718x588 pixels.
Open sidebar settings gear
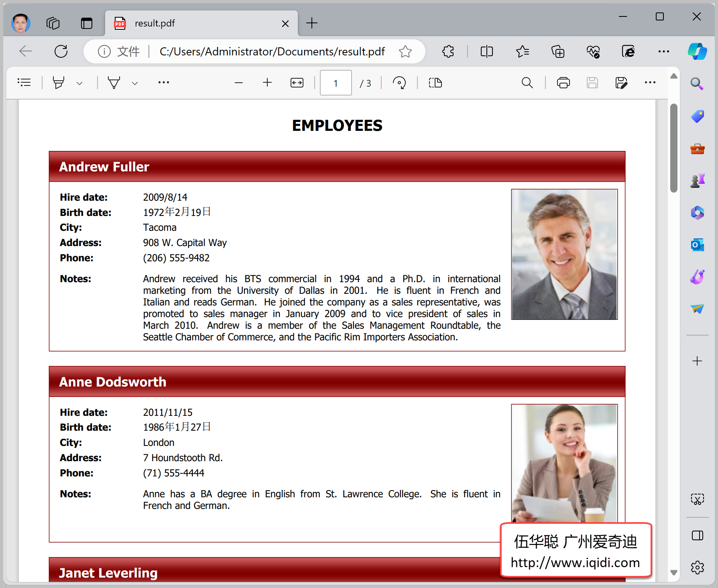pyautogui.click(x=697, y=567)
